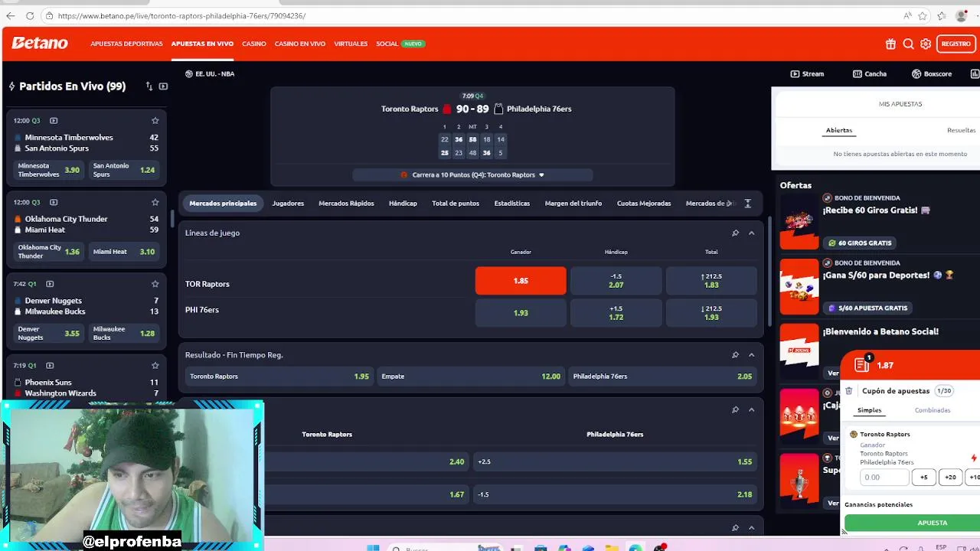Select Miami Heat odds 3.10
Image resolution: width=980 pixels, height=551 pixels.
(x=124, y=252)
